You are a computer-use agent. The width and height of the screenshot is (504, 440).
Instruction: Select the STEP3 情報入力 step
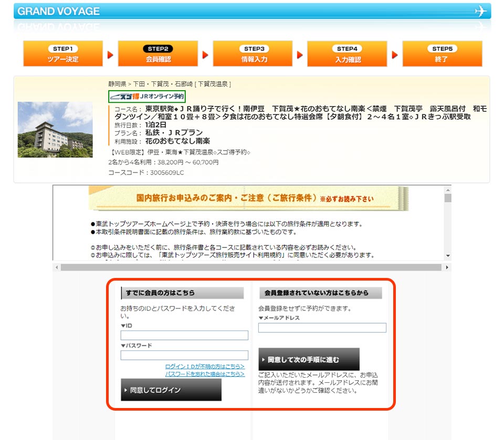coord(253,53)
